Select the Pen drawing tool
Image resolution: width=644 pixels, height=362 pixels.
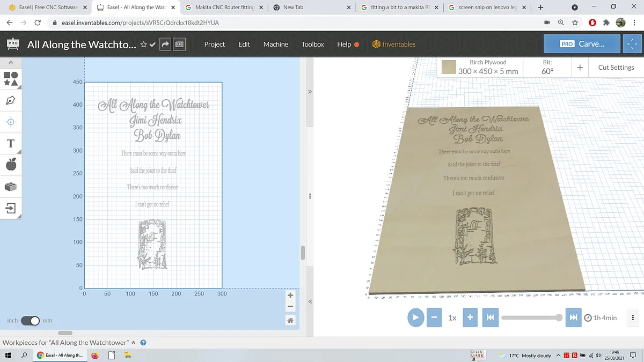click(x=11, y=100)
